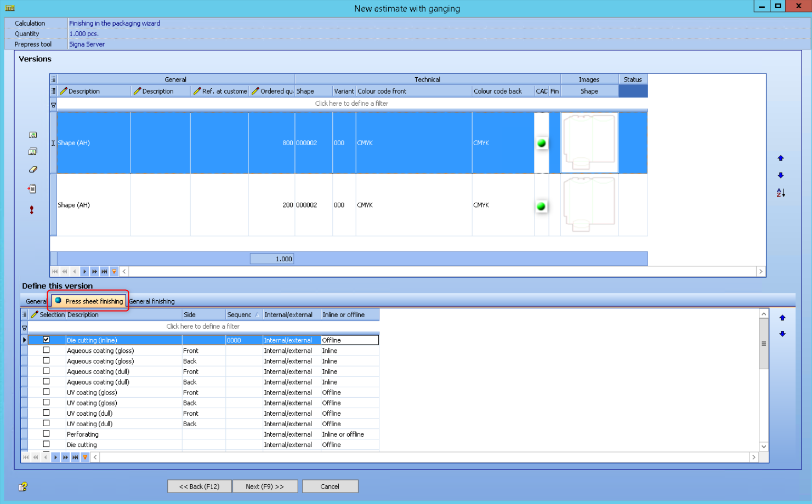
Task: Go to first record in versions navigator
Action: click(55, 271)
